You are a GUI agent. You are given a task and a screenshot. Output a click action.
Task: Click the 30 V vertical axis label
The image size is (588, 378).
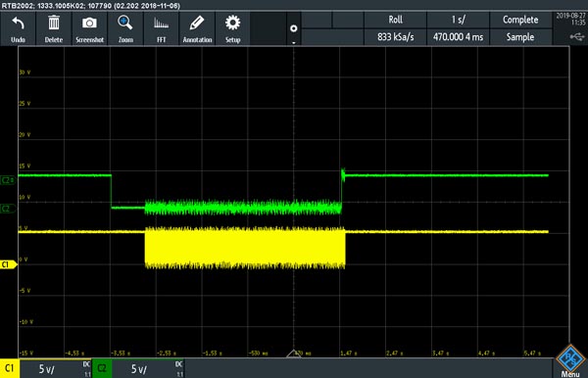[x=24, y=72]
